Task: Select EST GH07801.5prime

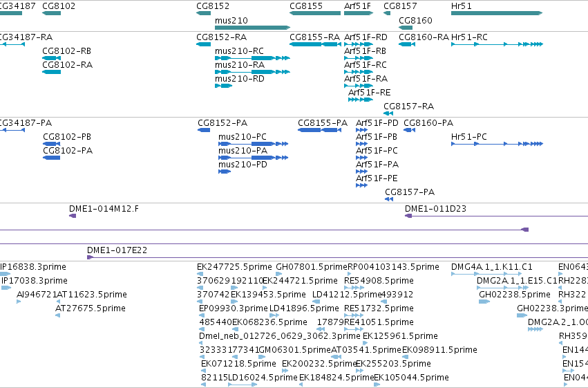Action: (312, 267)
